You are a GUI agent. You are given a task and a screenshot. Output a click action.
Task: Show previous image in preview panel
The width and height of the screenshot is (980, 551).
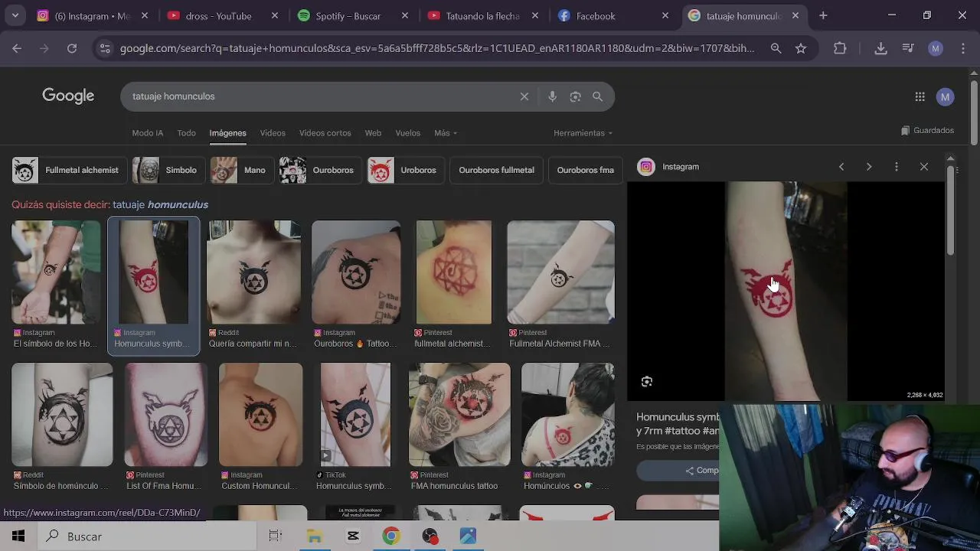point(841,167)
